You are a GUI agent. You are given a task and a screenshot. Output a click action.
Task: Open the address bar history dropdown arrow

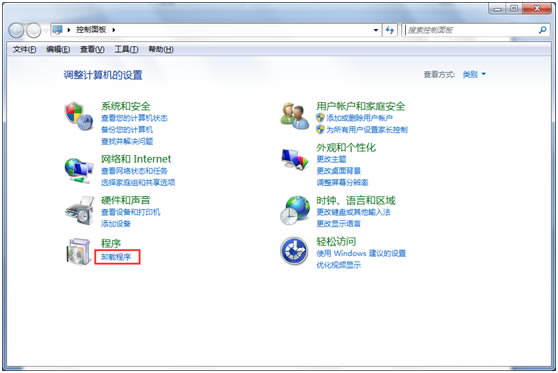pos(376,30)
